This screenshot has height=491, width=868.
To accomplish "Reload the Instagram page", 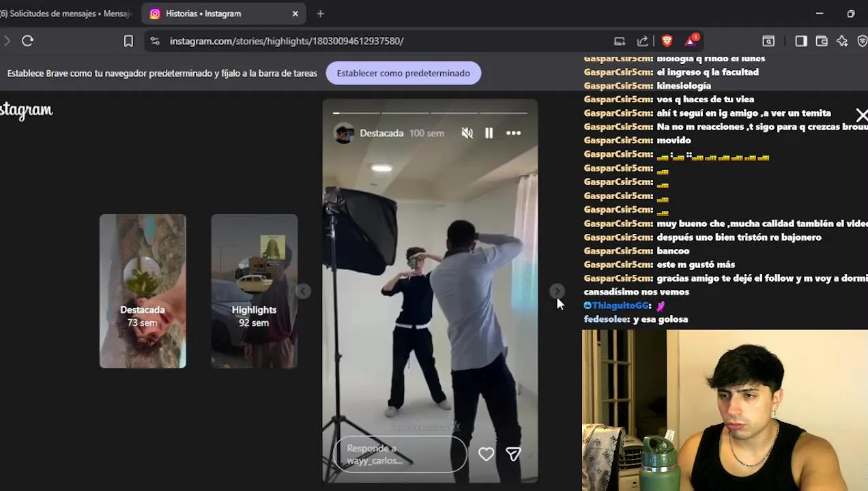I will pos(27,41).
